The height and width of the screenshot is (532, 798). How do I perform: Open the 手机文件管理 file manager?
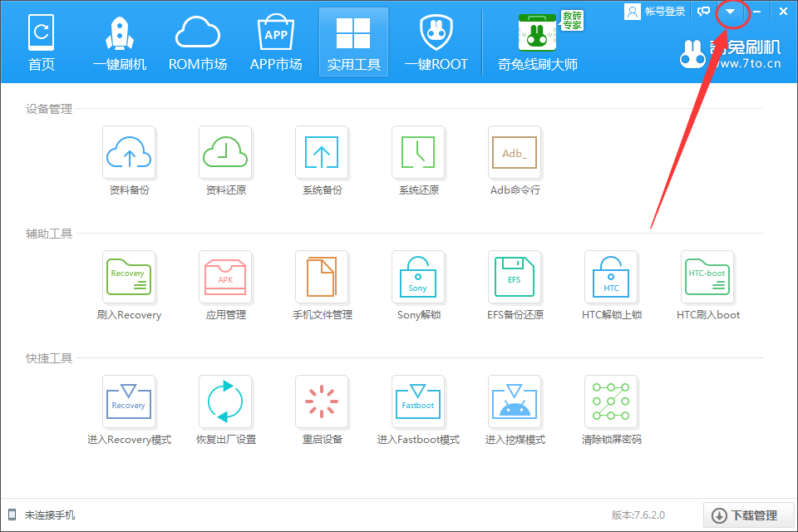(x=322, y=277)
